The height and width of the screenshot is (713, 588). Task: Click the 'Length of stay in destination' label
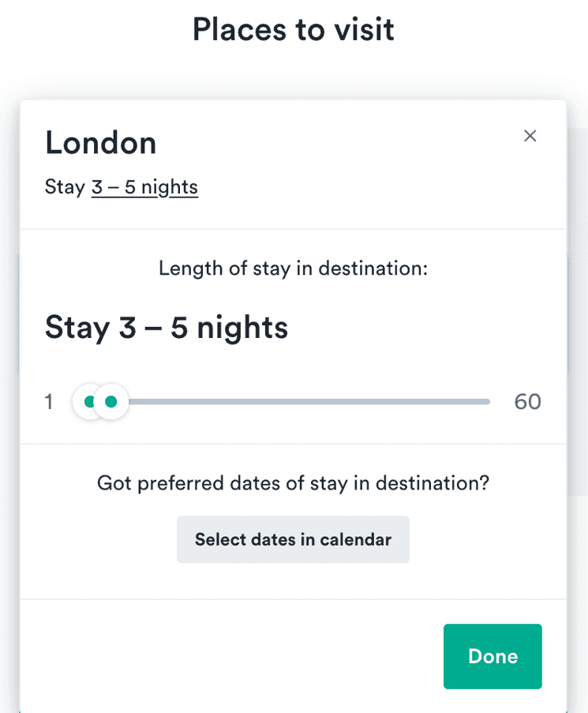coord(293,268)
